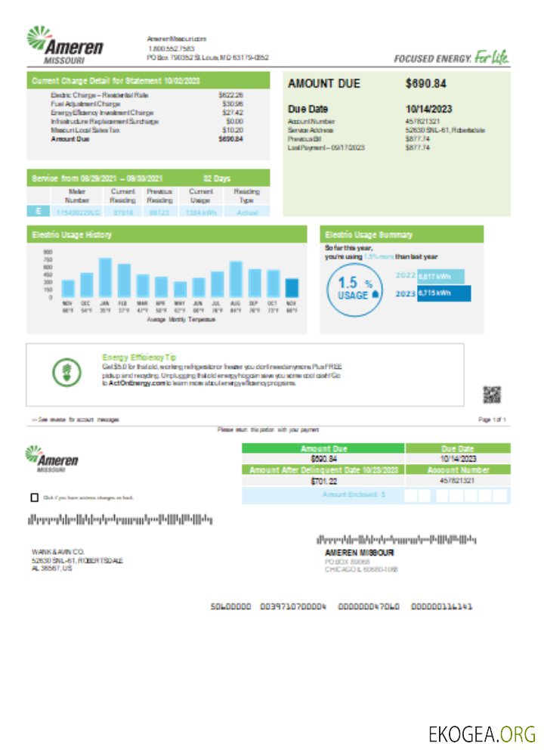Click the Page 1 of 1 indicator
This screenshot has width=544, height=756.
[x=492, y=420]
